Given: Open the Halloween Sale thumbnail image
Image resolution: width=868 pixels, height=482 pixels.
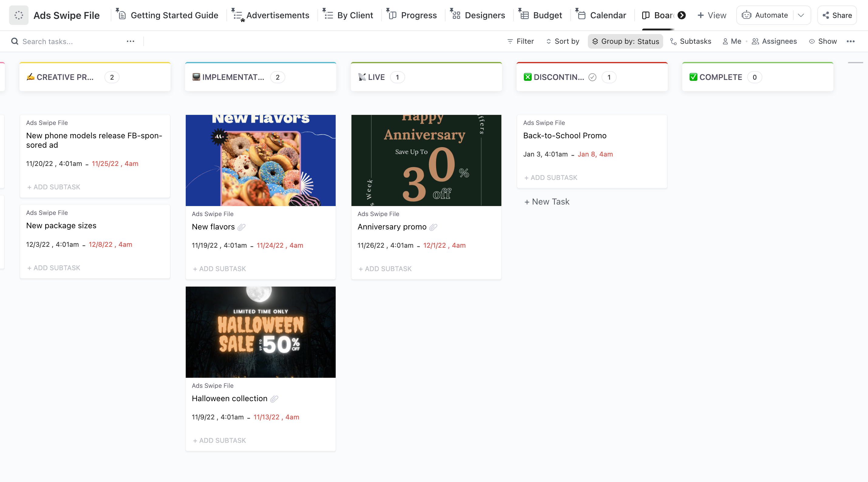Looking at the screenshot, I should click(260, 332).
